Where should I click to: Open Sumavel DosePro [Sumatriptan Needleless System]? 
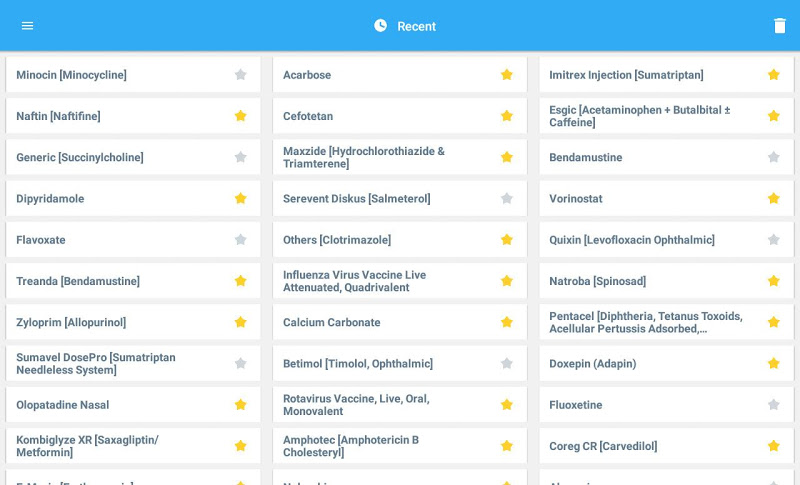point(133,364)
